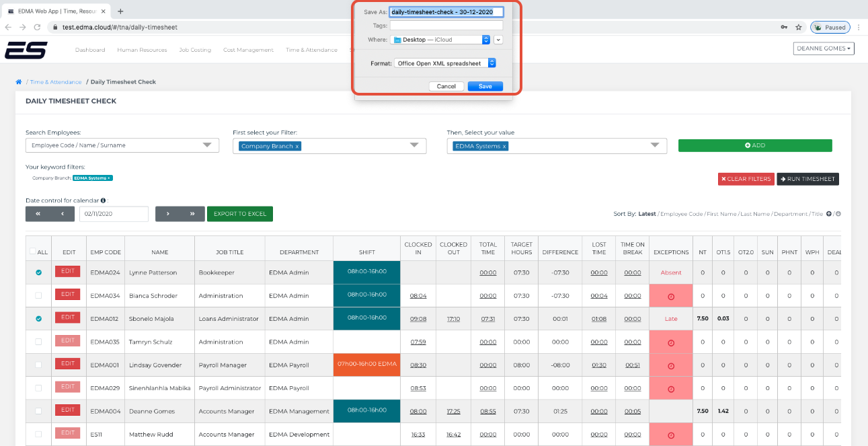Screen dimensions: 868x446
Task: Click the home icon in the breadcrumb
Action: pos(19,82)
